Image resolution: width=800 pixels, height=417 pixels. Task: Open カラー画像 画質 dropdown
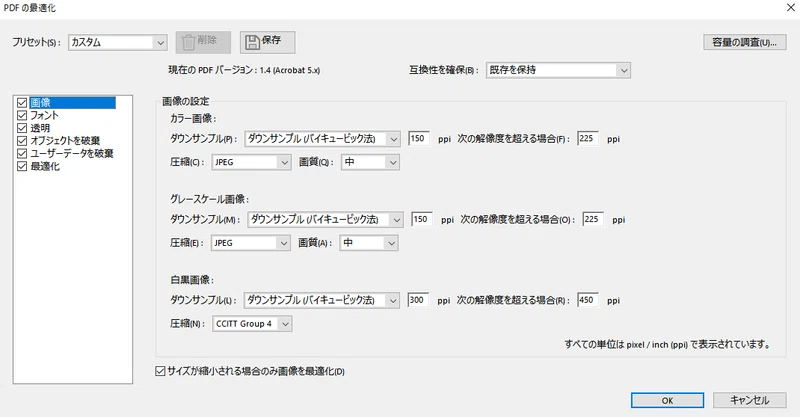click(x=370, y=162)
